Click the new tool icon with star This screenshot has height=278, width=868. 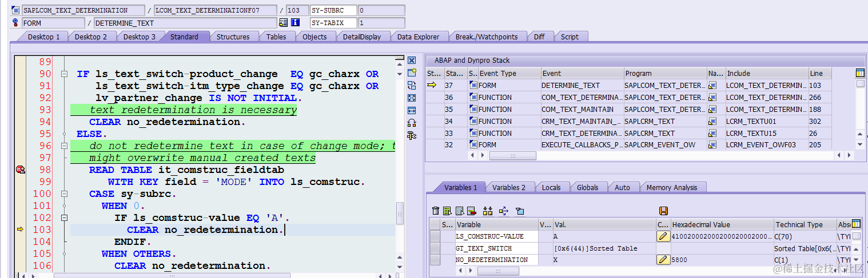pyautogui.click(x=412, y=73)
